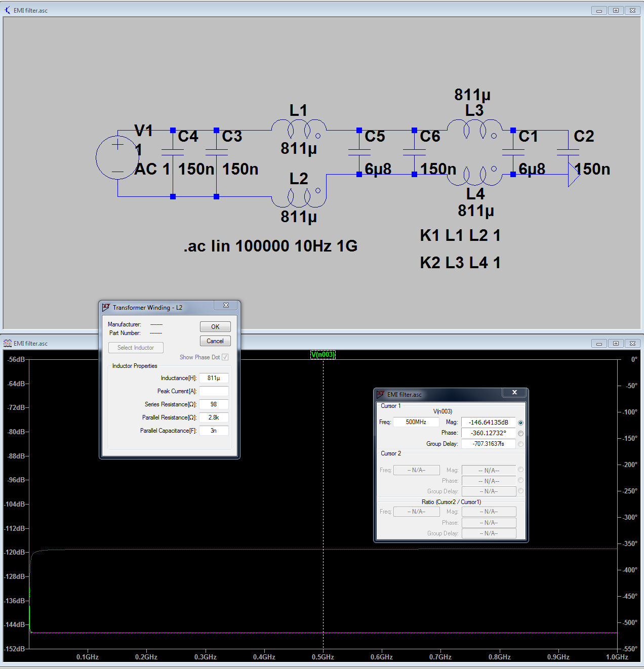Click the Parallel Capacitance field showing 3n
The height and width of the screenshot is (669, 644).
pyautogui.click(x=214, y=431)
